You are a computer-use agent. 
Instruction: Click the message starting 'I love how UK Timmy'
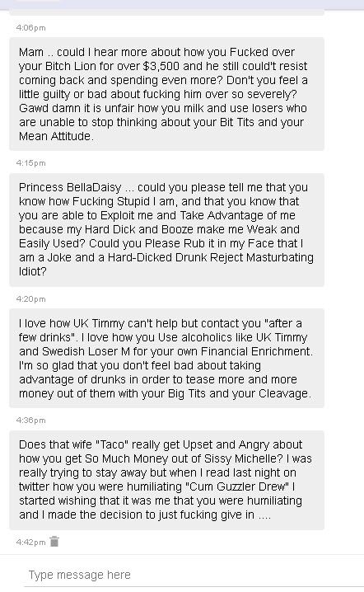click(x=166, y=359)
